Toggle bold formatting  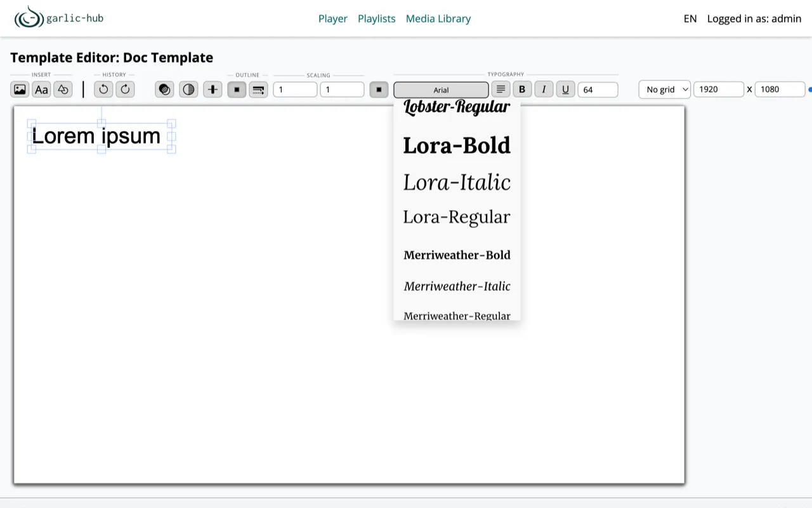(x=522, y=90)
